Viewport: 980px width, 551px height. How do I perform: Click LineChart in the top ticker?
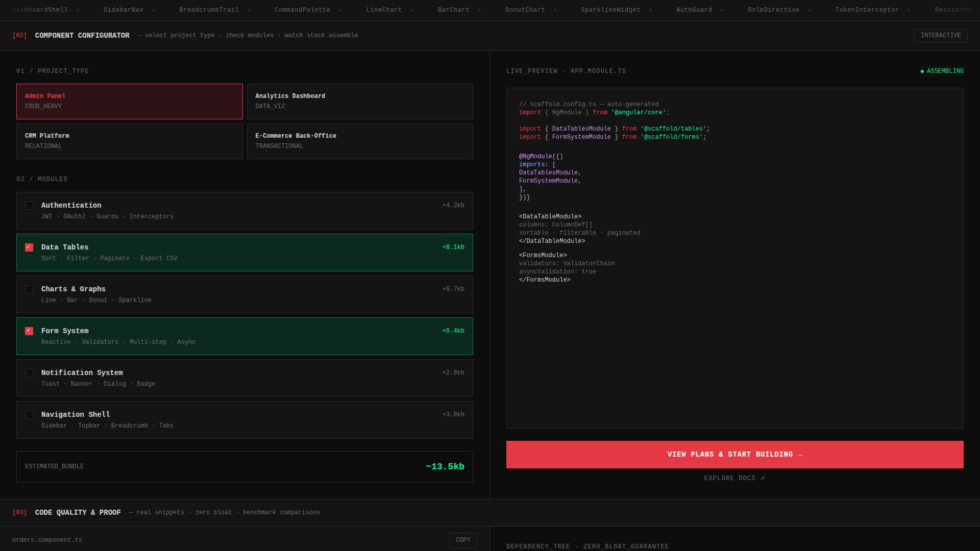(x=384, y=10)
